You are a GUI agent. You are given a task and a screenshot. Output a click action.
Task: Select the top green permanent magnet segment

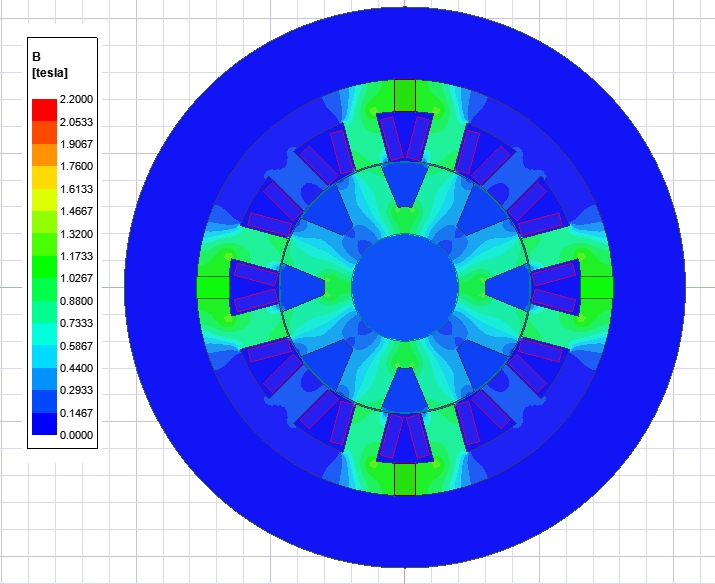pyautogui.click(x=405, y=95)
